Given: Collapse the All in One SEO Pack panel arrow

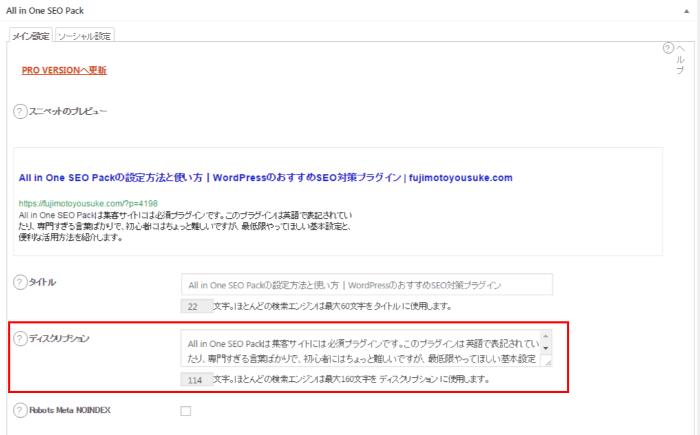Looking at the screenshot, I should (x=687, y=11).
